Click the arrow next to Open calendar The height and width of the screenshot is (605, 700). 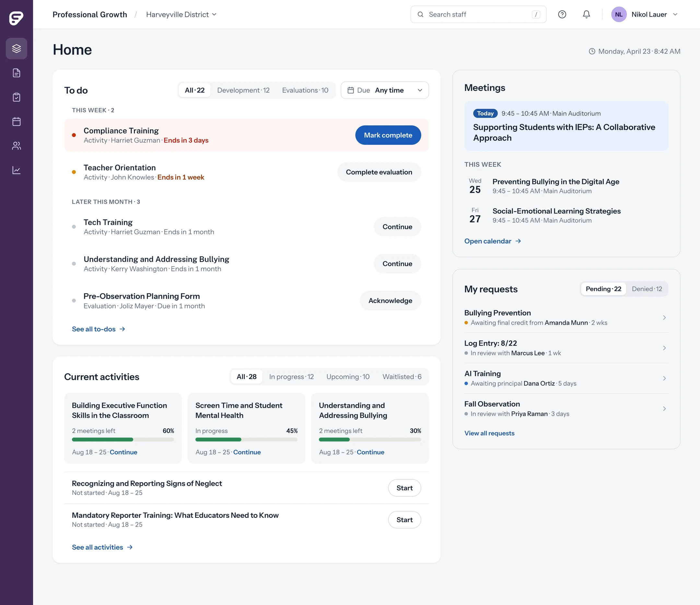(518, 241)
